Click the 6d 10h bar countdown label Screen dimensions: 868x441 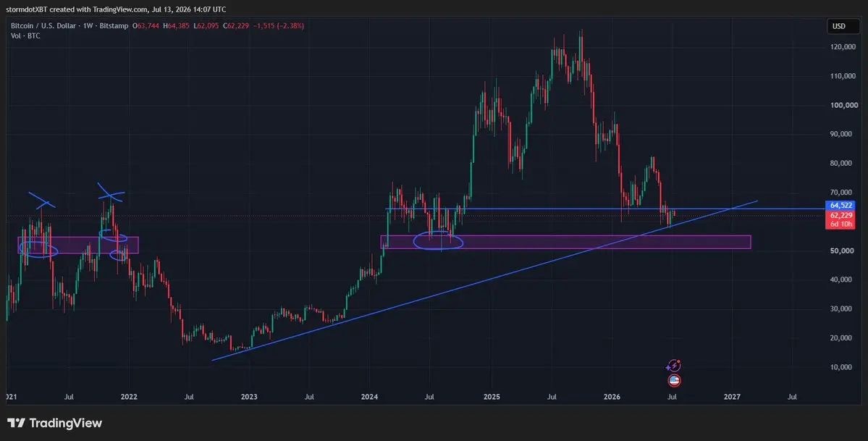840,224
